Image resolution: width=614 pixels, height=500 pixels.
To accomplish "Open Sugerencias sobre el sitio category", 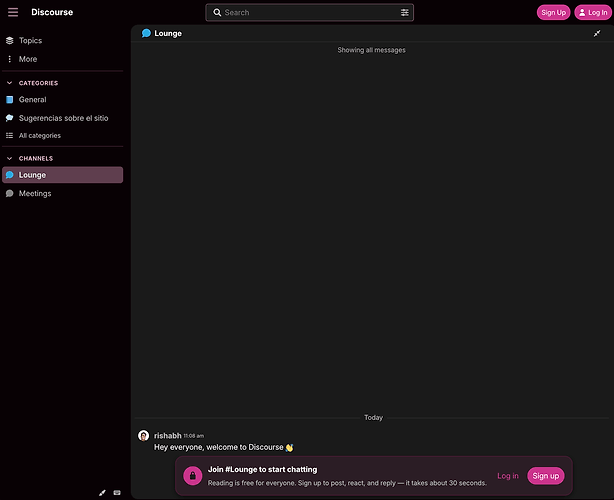I will (x=63, y=118).
